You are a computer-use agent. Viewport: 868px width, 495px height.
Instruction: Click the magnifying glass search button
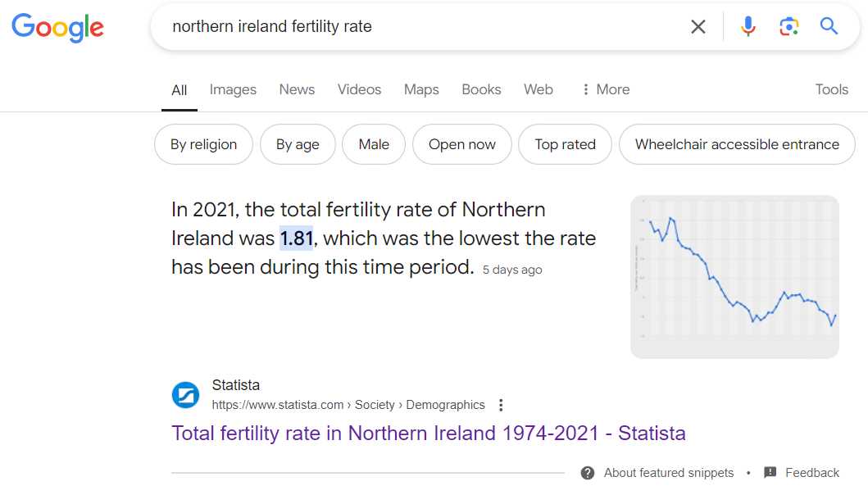pyautogui.click(x=829, y=27)
